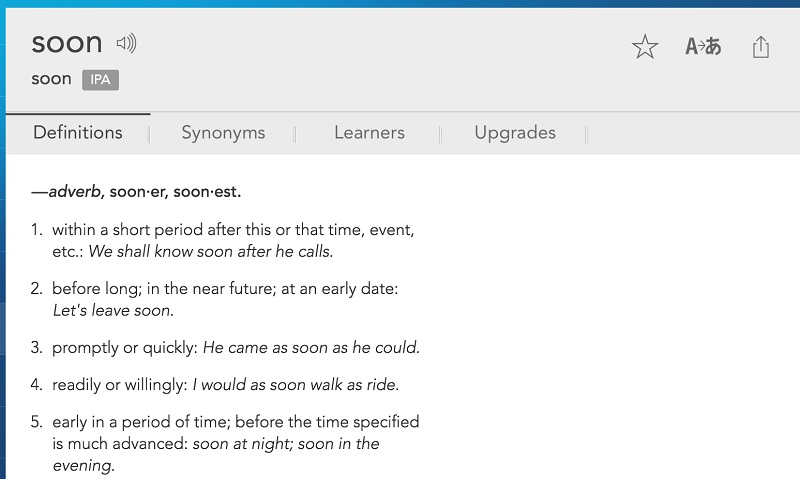Open the Synonyms tab
800x479 pixels.
(x=223, y=133)
